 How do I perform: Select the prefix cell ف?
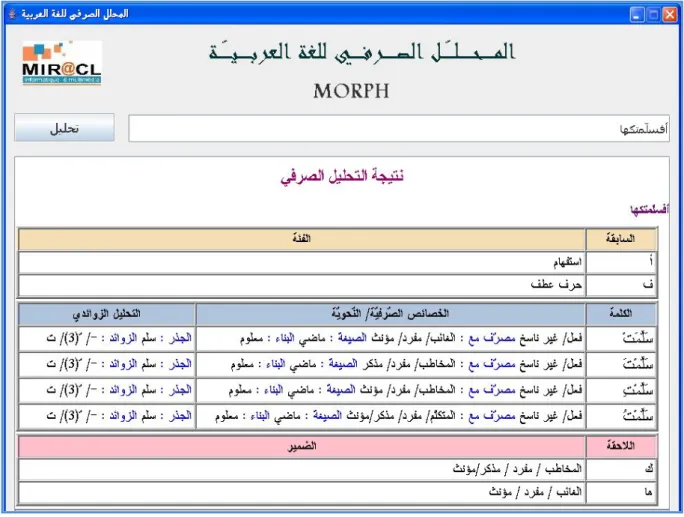621,285
